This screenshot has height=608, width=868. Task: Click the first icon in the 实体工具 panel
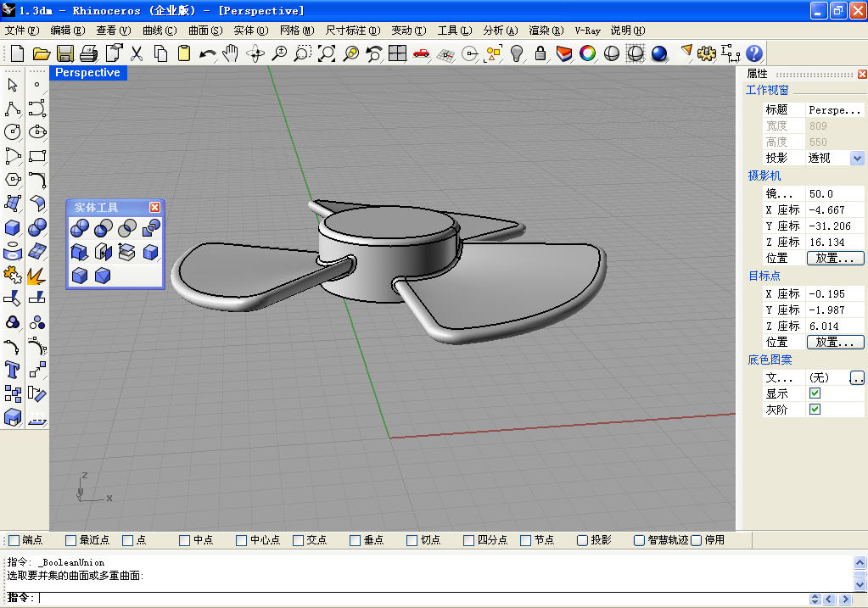point(80,227)
